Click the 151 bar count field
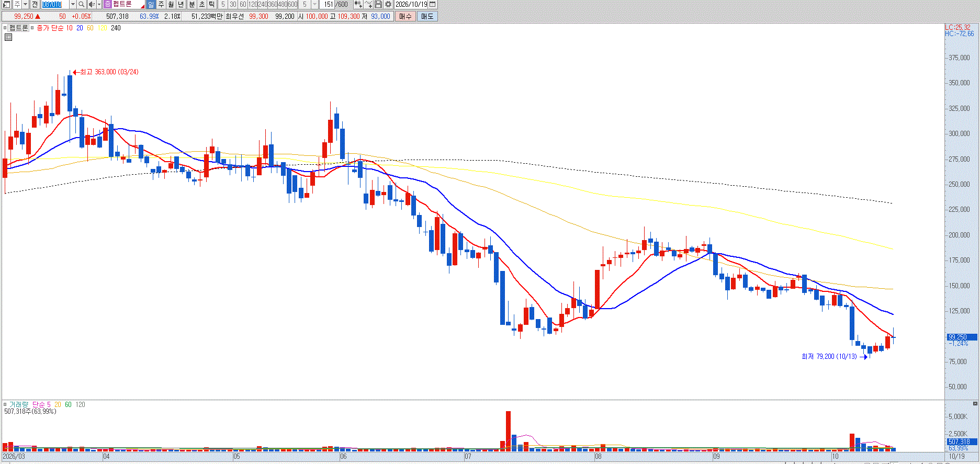This screenshot has width=980, height=464. pyautogui.click(x=328, y=4)
